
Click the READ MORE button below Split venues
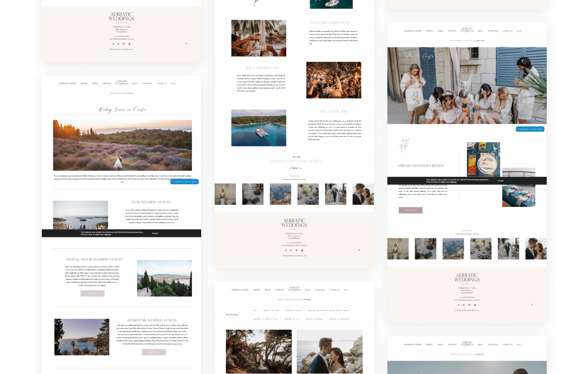[92, 292]
